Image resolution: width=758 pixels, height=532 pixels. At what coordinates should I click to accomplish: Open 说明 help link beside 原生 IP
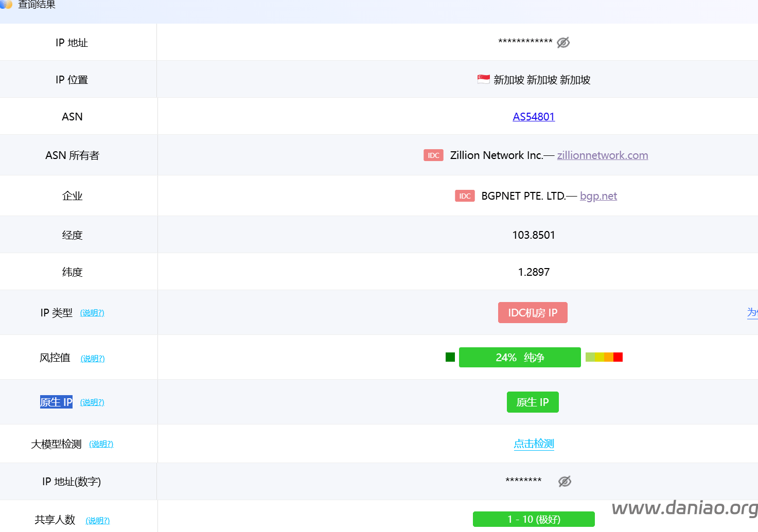point(92,402)
